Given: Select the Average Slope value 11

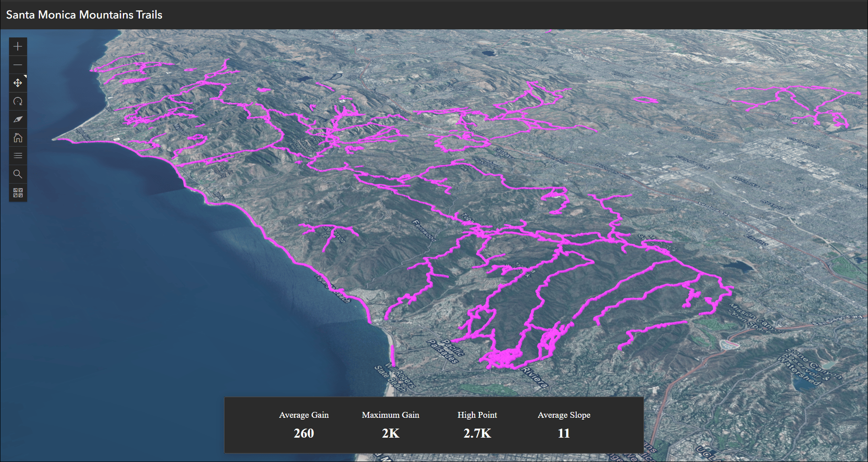Looking at the screenshot, I should (564, 434).
